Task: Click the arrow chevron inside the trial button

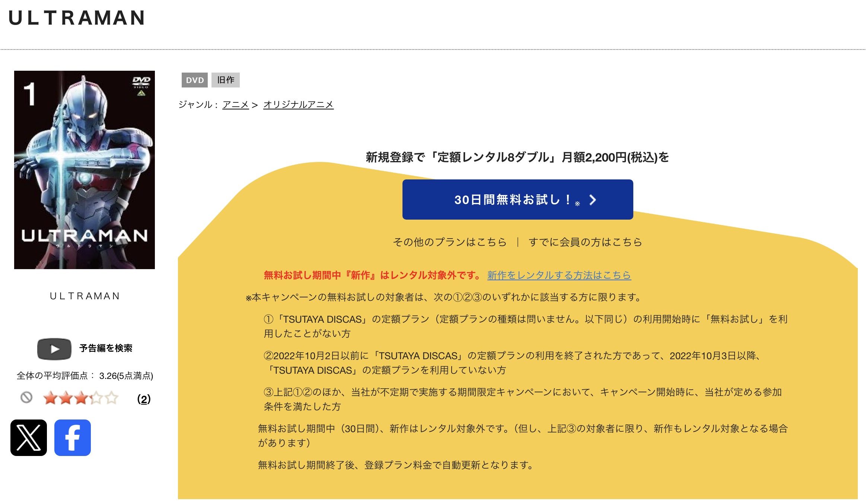Action: tap(592, 200)
